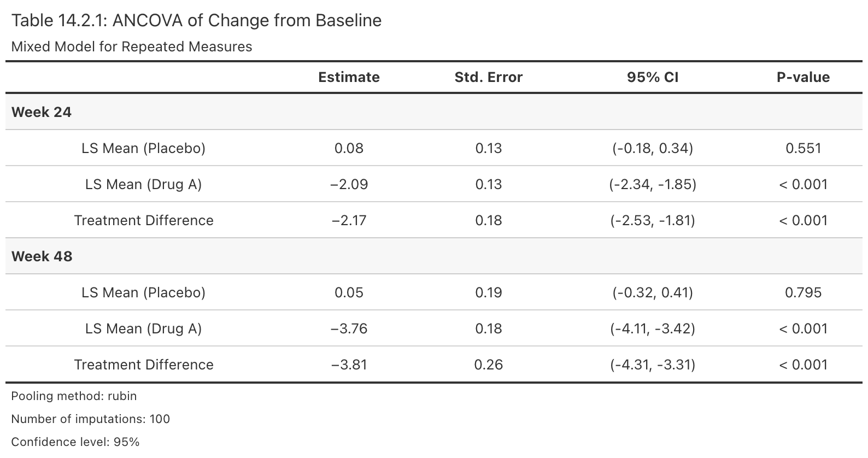868x458 pixels.
Task: Click the P-value column header
Action: point(803,77)
